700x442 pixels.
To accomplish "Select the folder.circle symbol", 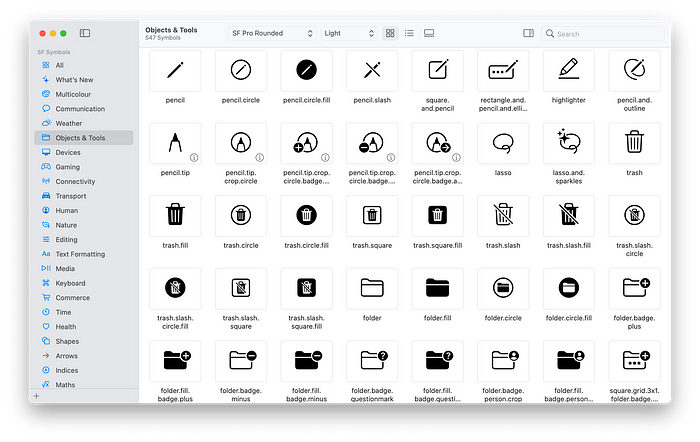I will [503, 289].
